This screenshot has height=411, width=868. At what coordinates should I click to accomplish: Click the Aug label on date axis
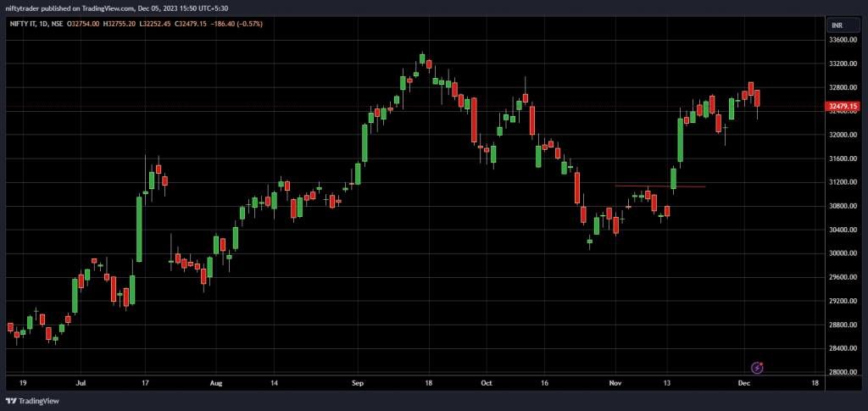(x=216, y=383)
